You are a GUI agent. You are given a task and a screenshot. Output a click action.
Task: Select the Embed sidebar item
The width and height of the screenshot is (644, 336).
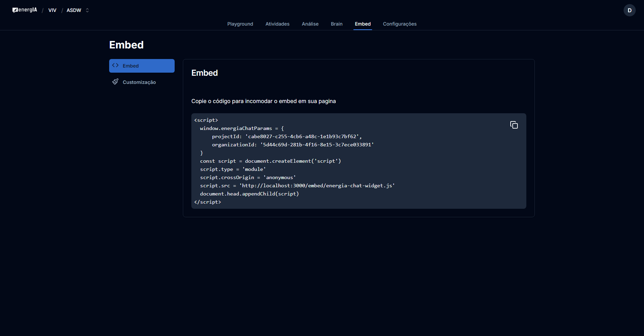(x=142, y=66)
